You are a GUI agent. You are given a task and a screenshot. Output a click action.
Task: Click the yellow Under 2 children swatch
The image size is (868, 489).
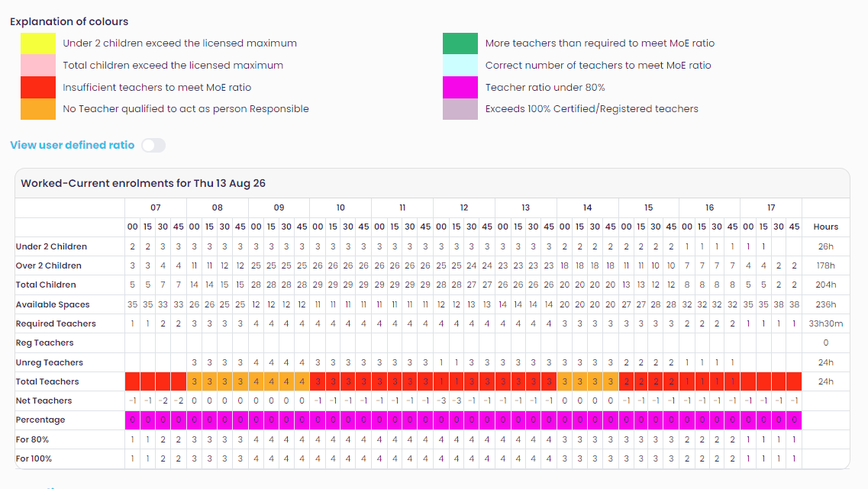38,43
